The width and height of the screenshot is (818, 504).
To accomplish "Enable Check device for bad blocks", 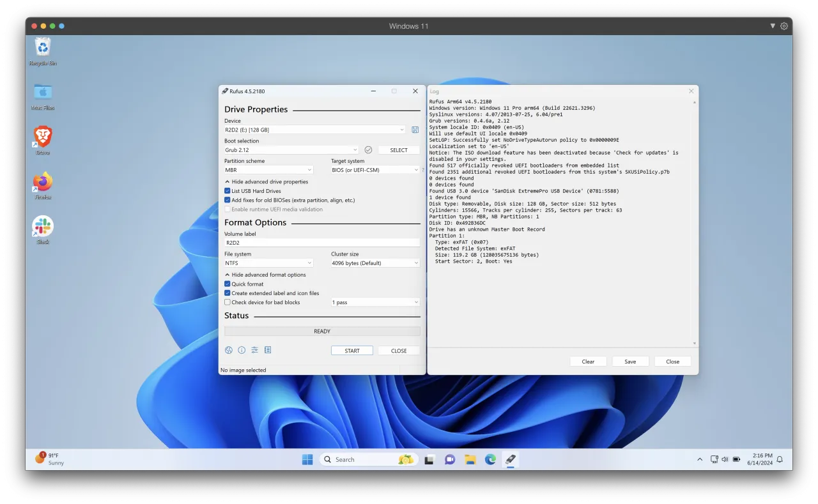I will (227, 302).
